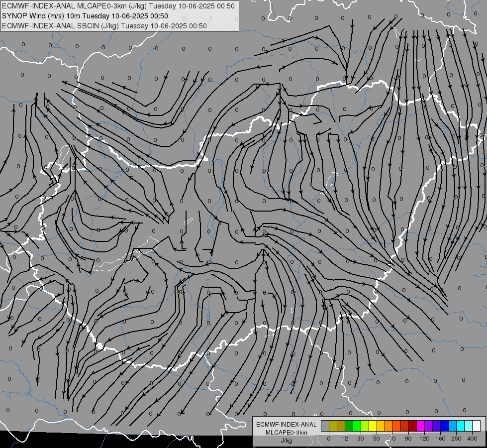Click the 'ECMWF-INDEX-ANAL MLCAPE0-3km' title line

coord(118,6)
